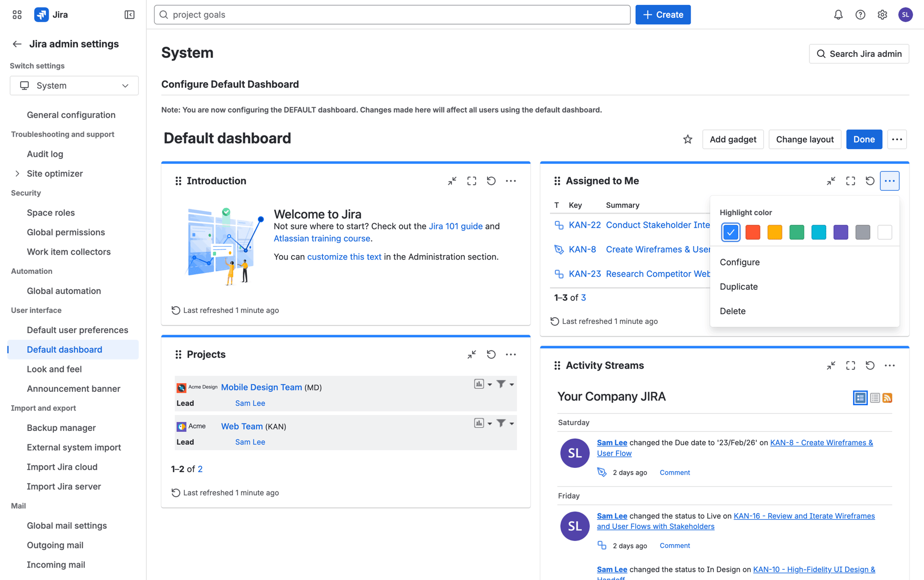Select Delete from the gadget menu
Viewport: 924px width, 580px height.
tap(805, 311)
